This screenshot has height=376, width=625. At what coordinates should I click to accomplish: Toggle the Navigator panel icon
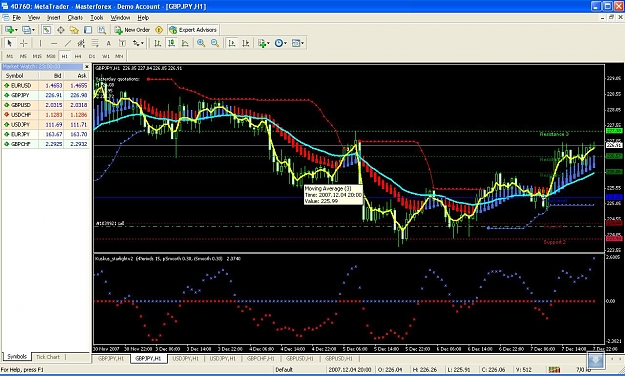[74, 30]
